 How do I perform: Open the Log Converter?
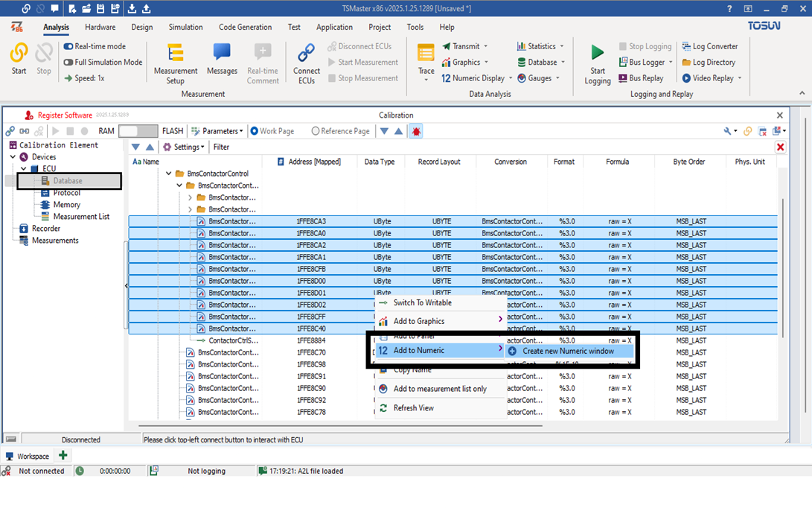709,46
